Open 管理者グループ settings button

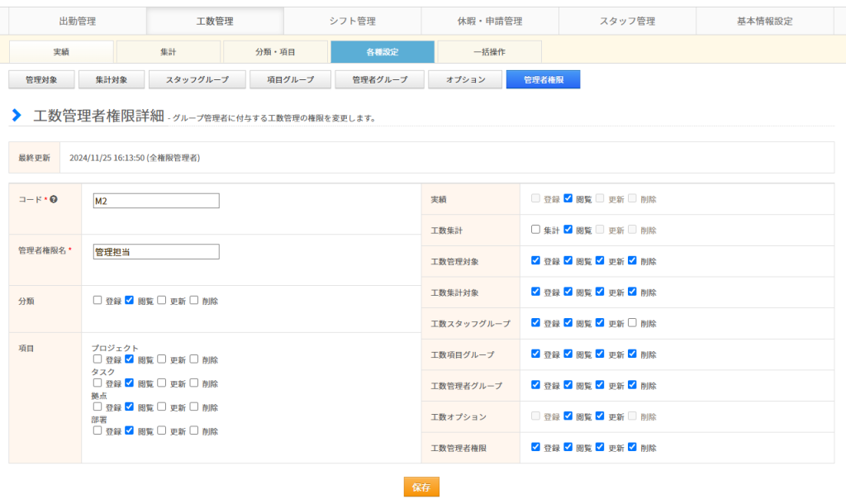point(380,79)
